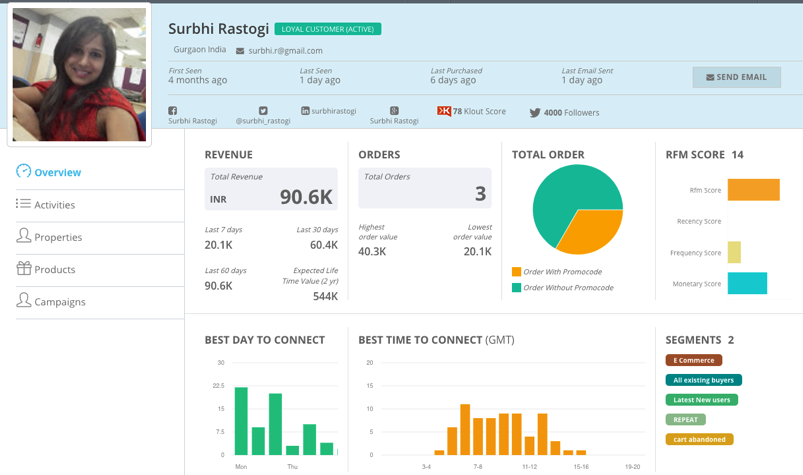Switch to the Properties section

pyautogui.click(x=57, y=237)
